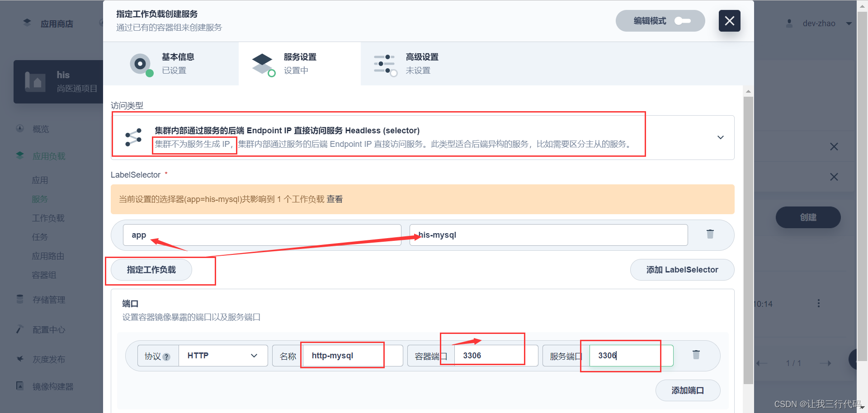Click the 镜像构建器 icon

click(x=20, y=385)
